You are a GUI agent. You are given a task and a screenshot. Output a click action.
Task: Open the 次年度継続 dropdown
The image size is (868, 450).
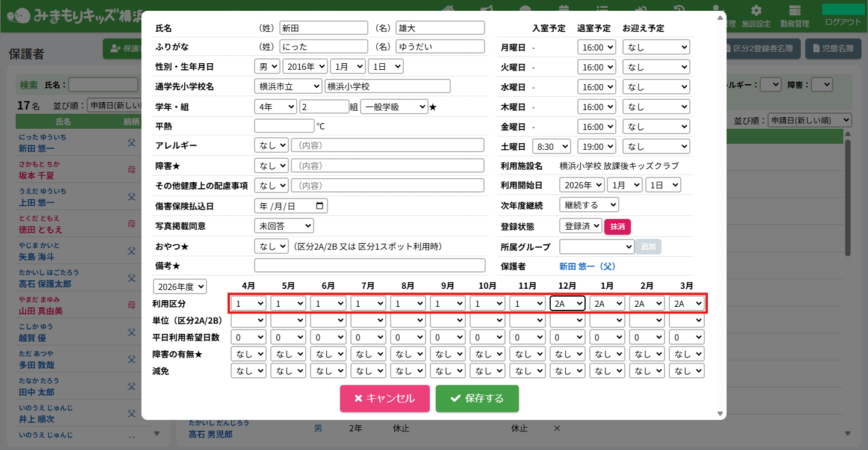pos(588,205)
